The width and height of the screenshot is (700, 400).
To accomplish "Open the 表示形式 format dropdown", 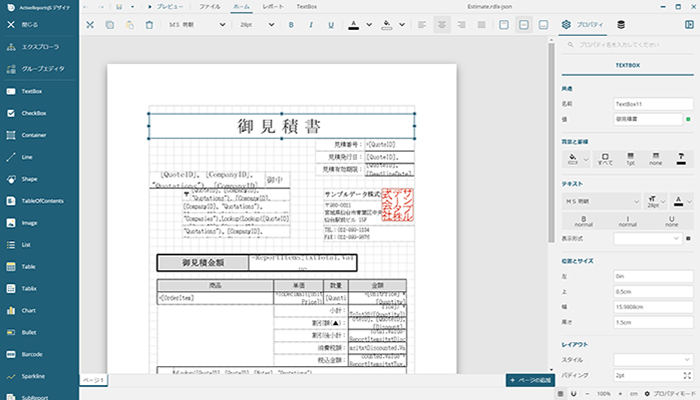I will click(647, 238).
